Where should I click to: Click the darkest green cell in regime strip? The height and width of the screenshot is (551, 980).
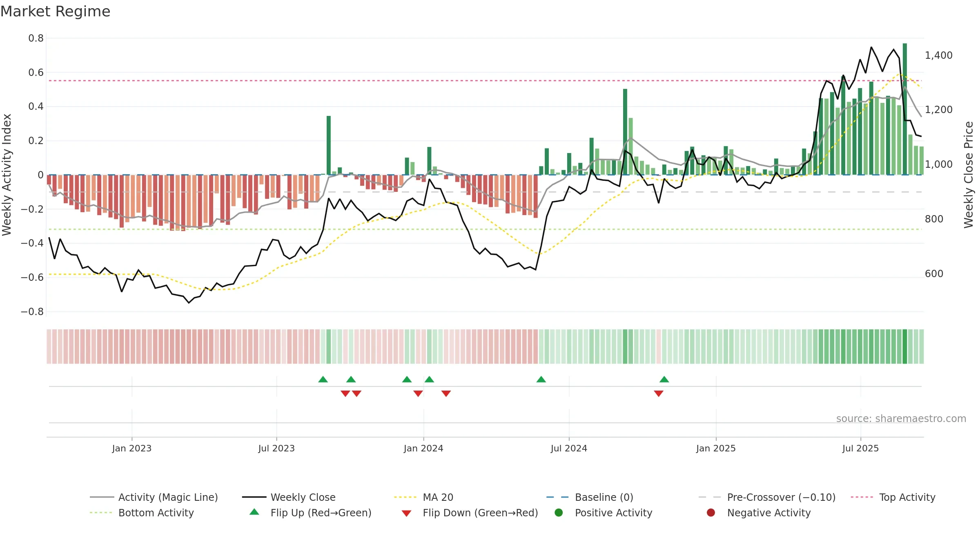pyautogui.click(x=905, y=347)
